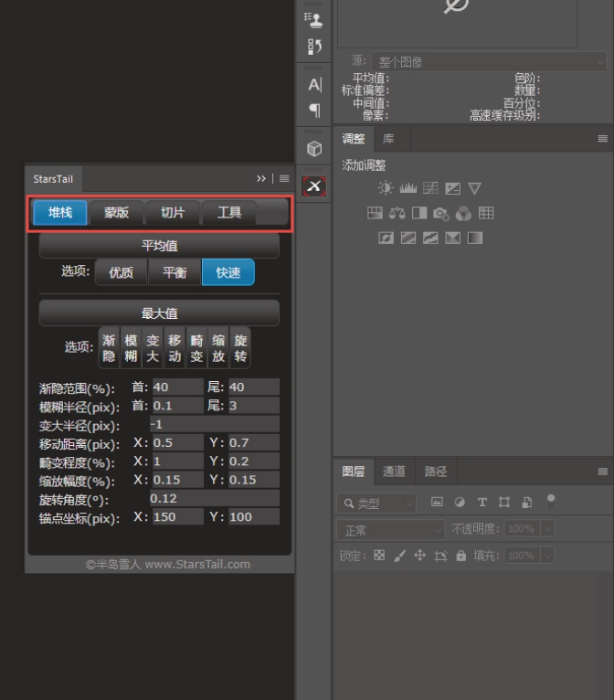This screenshot has width=614, height=700.
Task: Filter layers by type (T) icon
Action: tap(482, 503)
